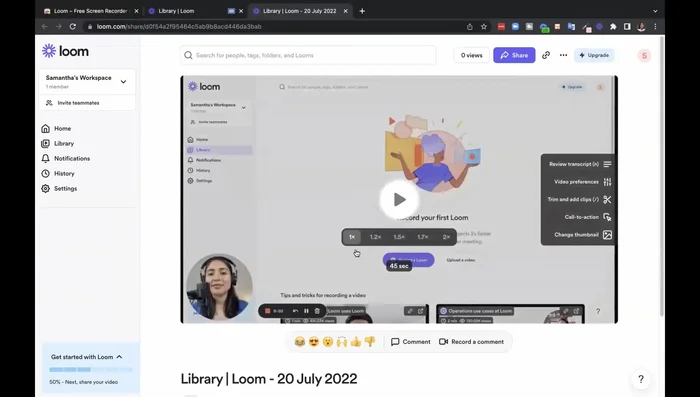React with surprised emoji

[328, 342]
